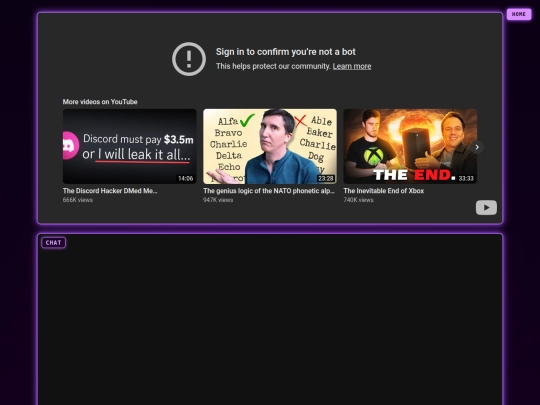Click the 33:33 duration badge
The height and width of the screenshot is (405, 540).
[466, 178]
